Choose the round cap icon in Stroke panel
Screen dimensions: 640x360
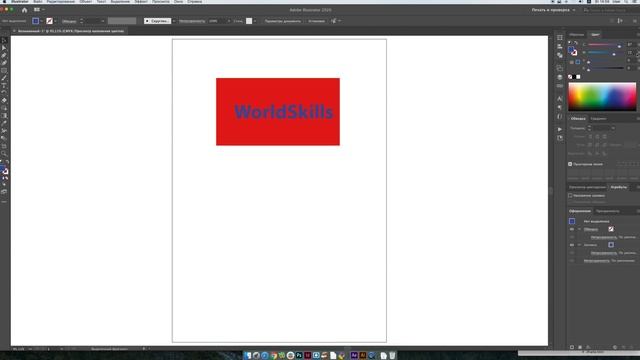pos(597,136)
